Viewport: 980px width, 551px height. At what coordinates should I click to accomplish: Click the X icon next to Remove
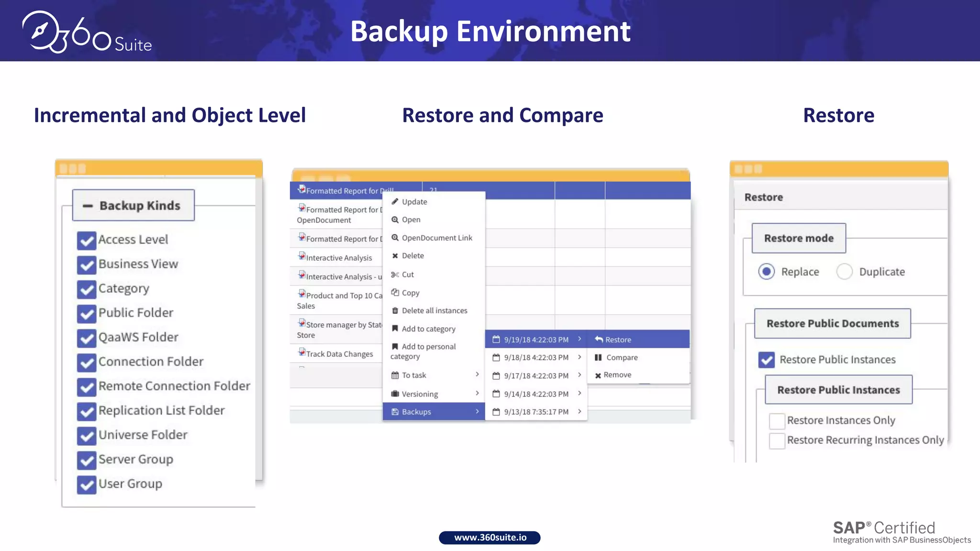[x=598, y=375]
